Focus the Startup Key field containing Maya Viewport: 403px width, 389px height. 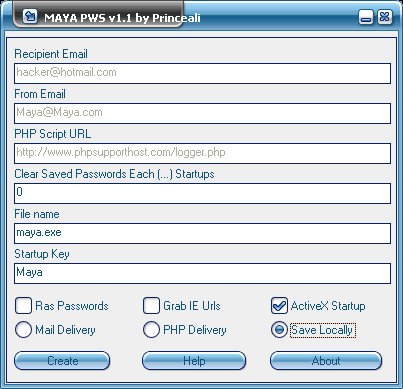(202, 273)
